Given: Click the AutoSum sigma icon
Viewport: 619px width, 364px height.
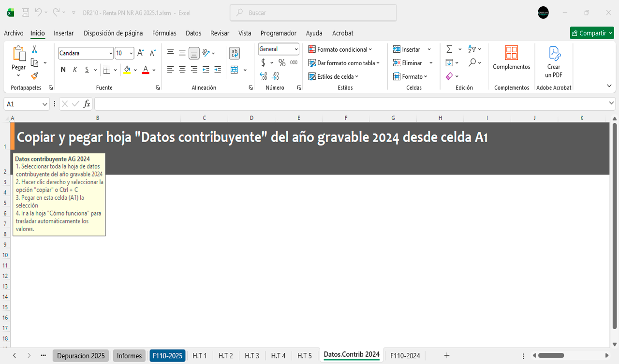Looking at the screenshot, I should pos(449,49).
